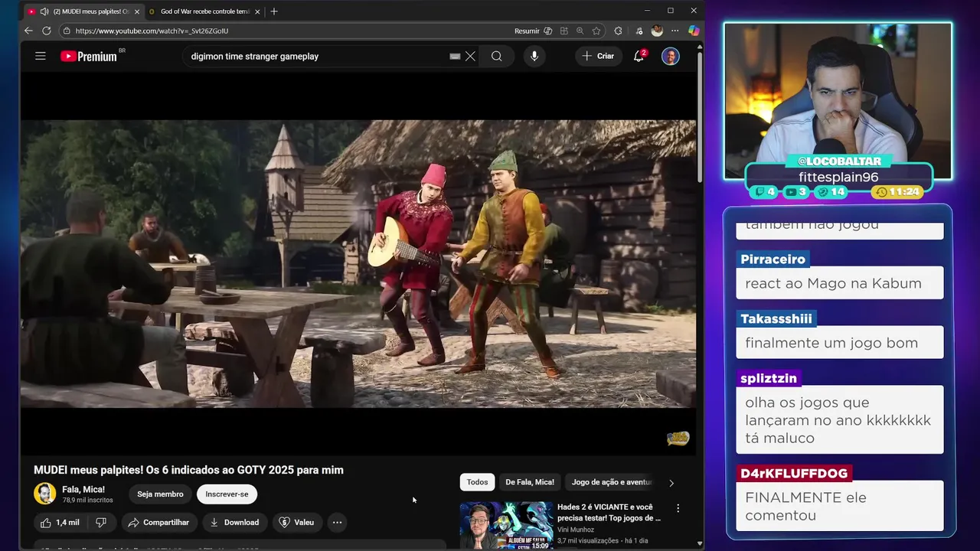Zoom the page with the address bar magnifier
The width and height of the screenshot is (980, 551).
[x=580, y=31]
